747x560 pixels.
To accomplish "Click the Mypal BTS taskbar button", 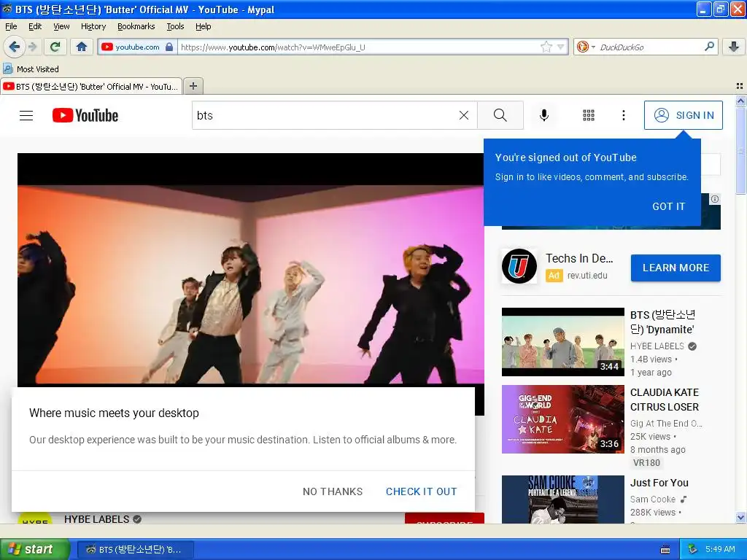I will [135, 550].
